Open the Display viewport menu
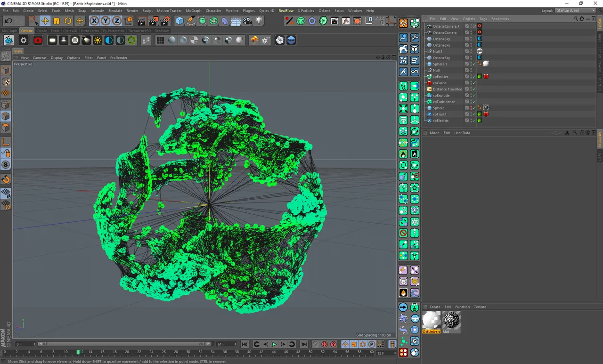This screenshot has width=603, height=364. [57, 58]
